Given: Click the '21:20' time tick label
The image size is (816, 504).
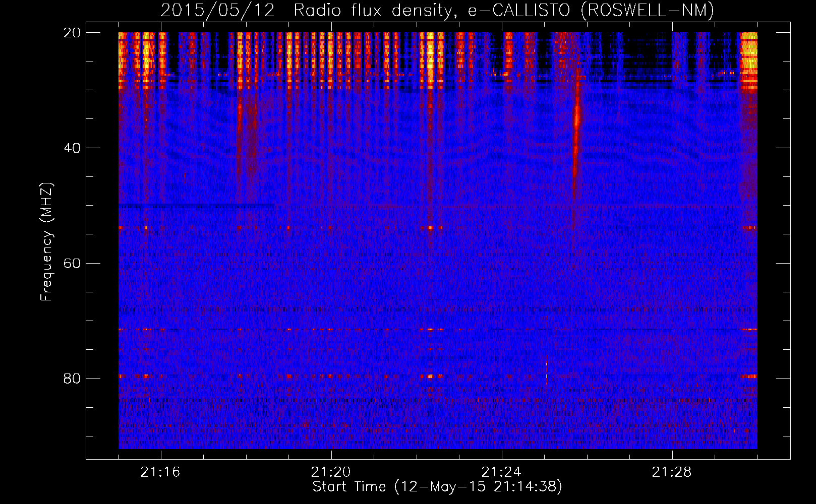Looking at the screenshot, I should tap(331, 472).
